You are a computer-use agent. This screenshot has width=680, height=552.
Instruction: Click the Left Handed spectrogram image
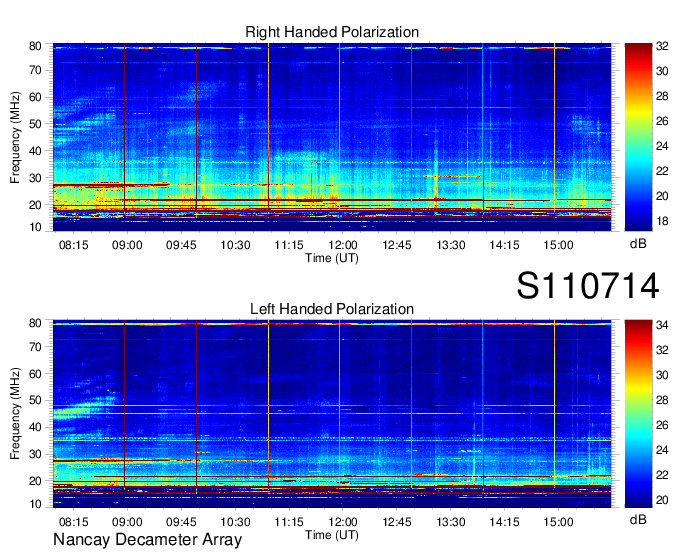point(332,414)
